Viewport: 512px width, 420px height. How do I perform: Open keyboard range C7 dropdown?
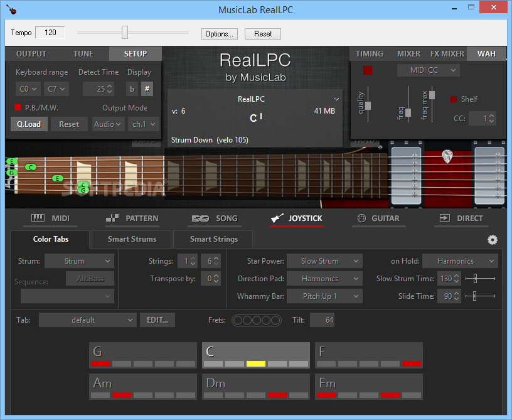click(x=56, y=89)
